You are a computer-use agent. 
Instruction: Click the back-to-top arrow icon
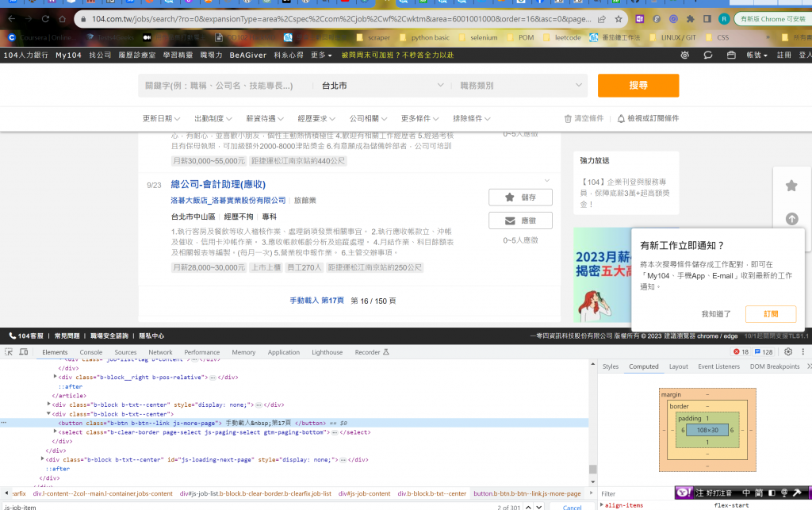(x=792, y=219)
